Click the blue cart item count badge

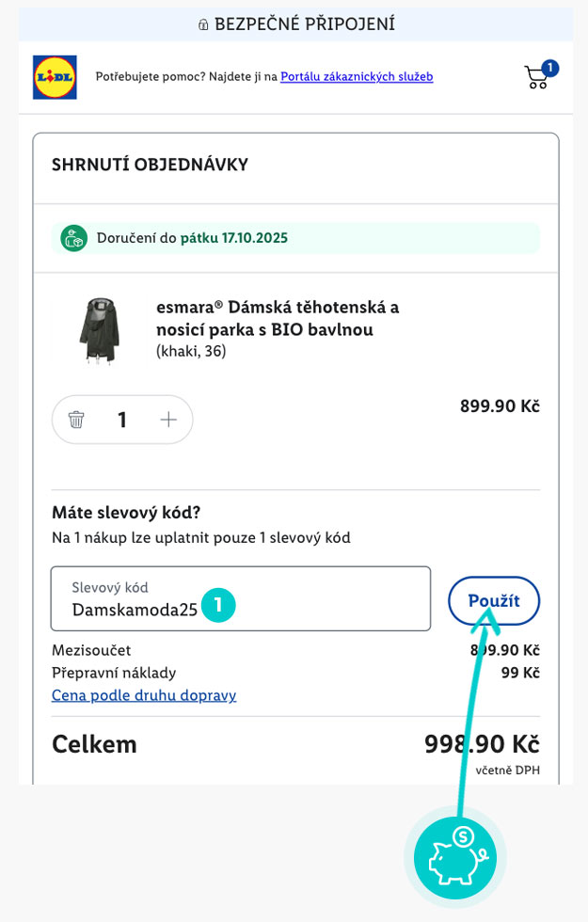550,67
